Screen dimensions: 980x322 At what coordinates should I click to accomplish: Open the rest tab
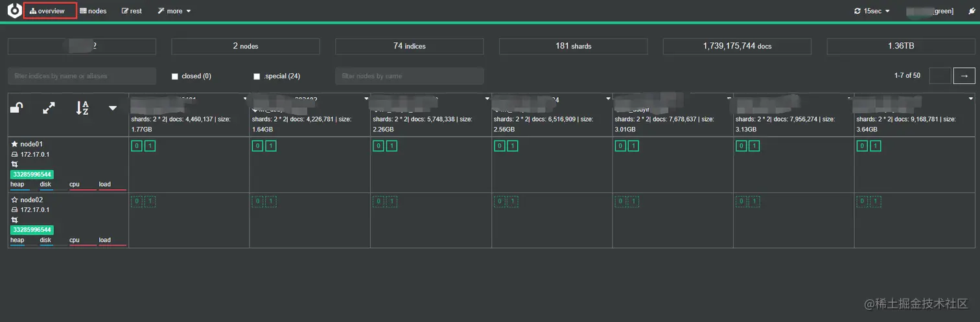pos(132,11)
